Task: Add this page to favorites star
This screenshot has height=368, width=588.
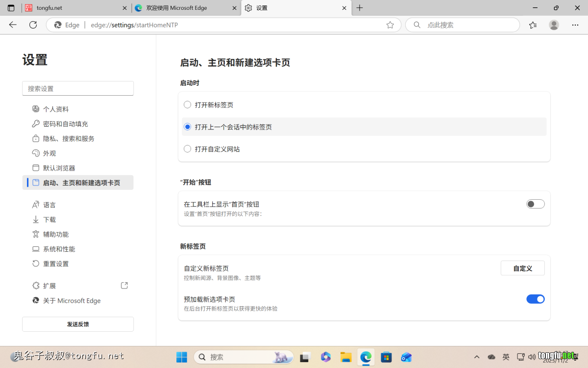Action: click(390, 25)
